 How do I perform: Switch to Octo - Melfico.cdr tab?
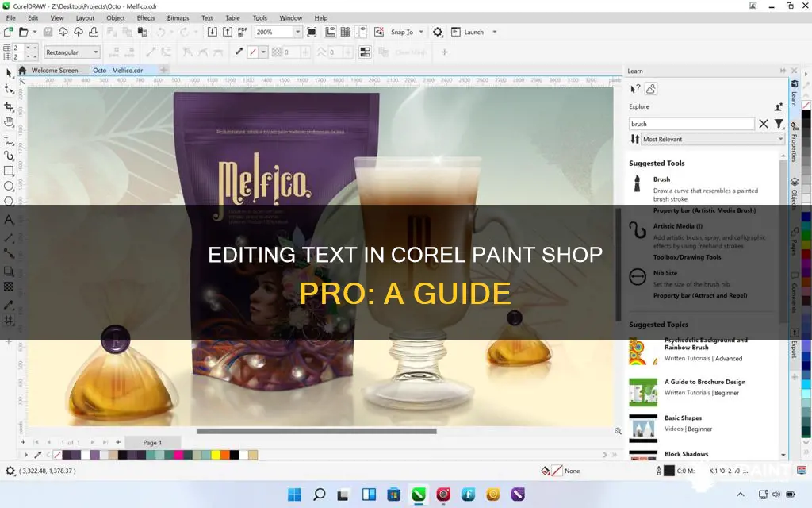click(x=117, y=70)
